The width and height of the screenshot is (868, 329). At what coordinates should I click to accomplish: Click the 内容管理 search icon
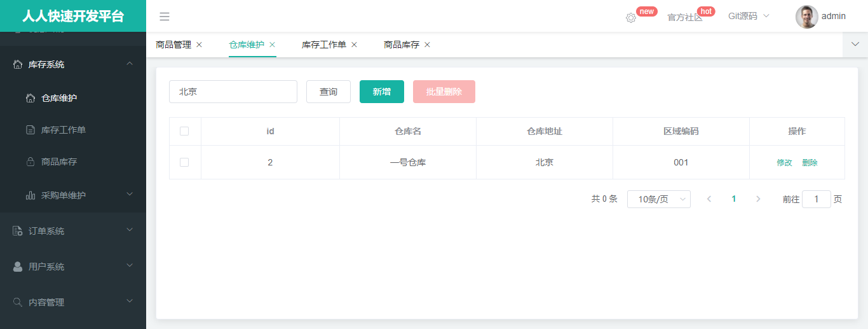(x=18, y=302)
